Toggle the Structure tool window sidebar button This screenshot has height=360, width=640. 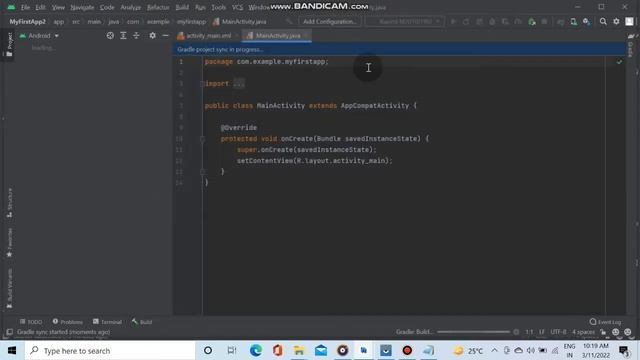9,203
